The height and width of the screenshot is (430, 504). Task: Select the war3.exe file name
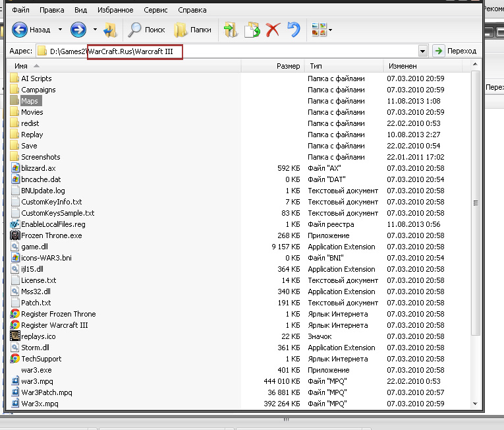pyautogui.click(x=36, y=370)
